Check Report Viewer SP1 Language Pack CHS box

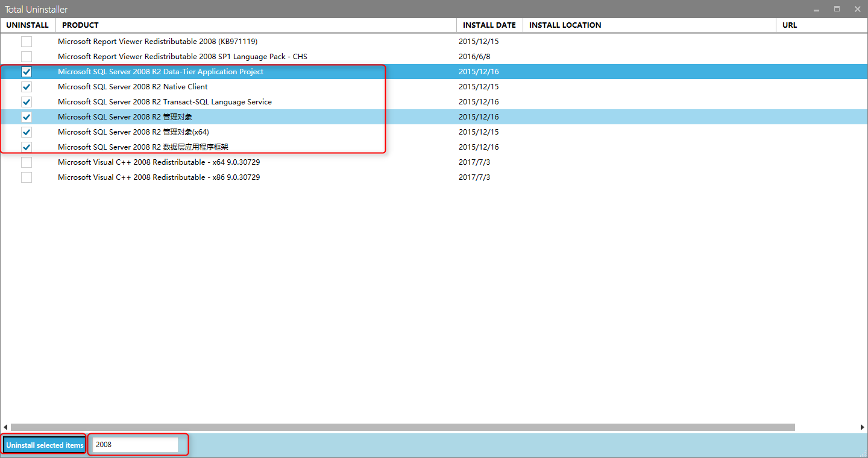27,57
